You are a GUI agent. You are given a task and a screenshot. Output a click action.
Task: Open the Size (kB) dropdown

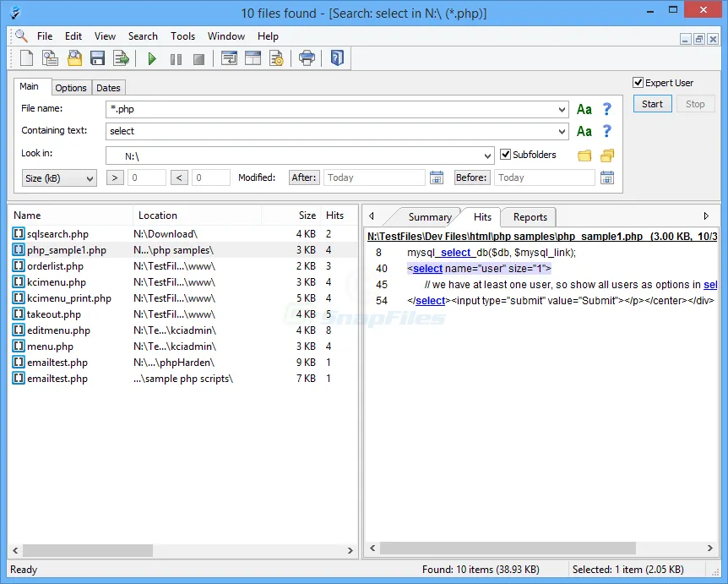pos(59,178)
